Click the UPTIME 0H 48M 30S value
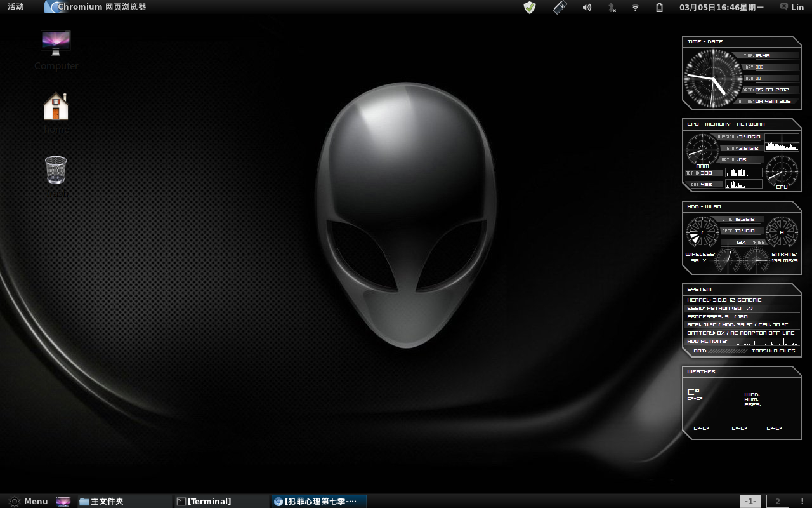Screen dimensions: 812x508 tap(773, 101)
